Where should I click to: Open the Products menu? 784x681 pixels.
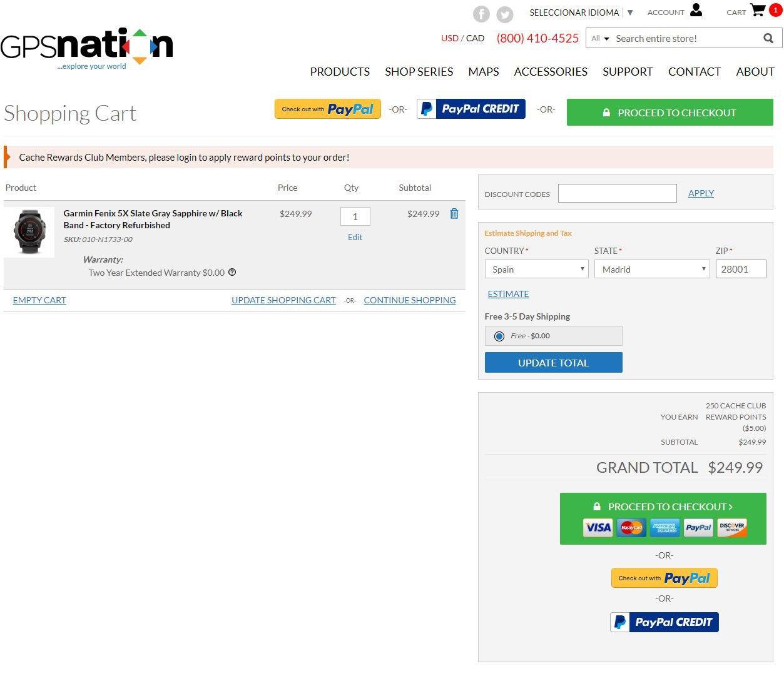[340, 71]
